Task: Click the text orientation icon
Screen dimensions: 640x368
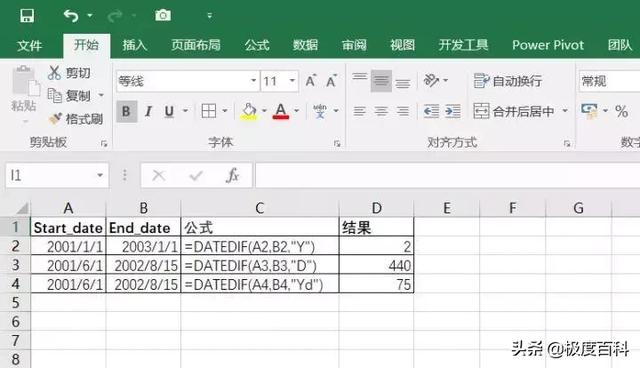Action: 432,80
